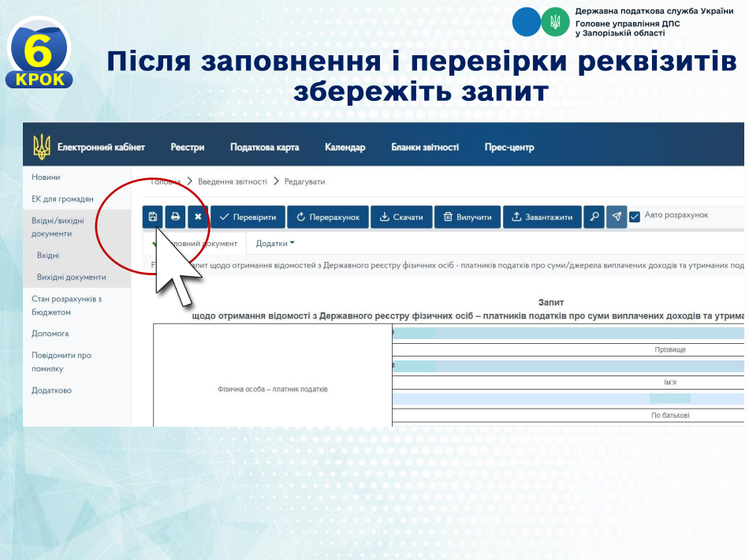Open Вихідні документи in sidebar
The height and width of the screenshot is (560, 749).
(x=72, y=277)
